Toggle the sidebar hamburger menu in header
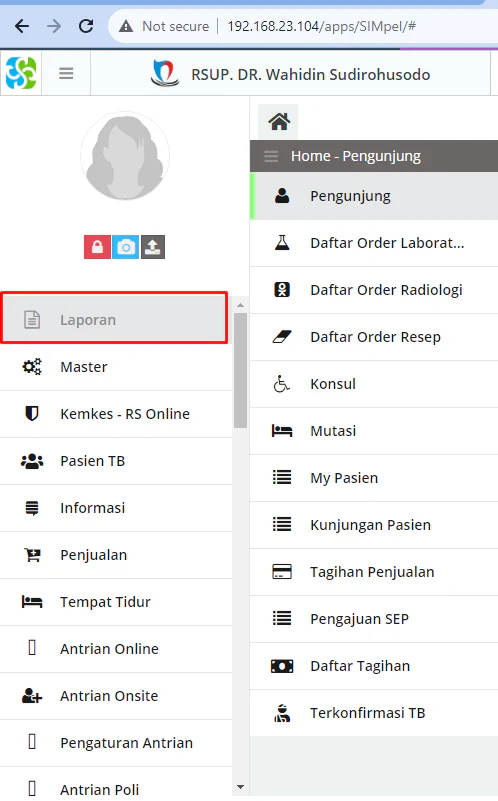Viewport: 498px width, 801px height. coord(66,74)
